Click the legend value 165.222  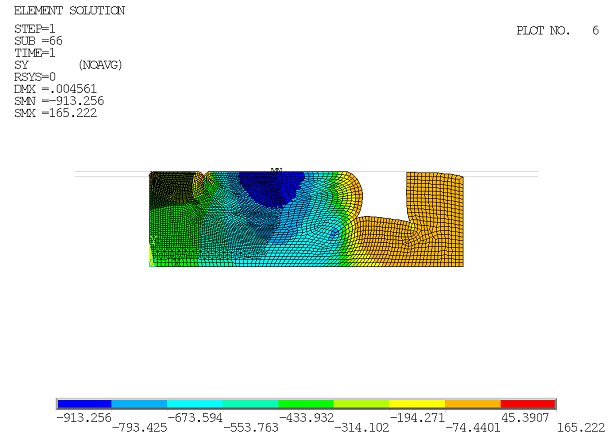point(581,428)
